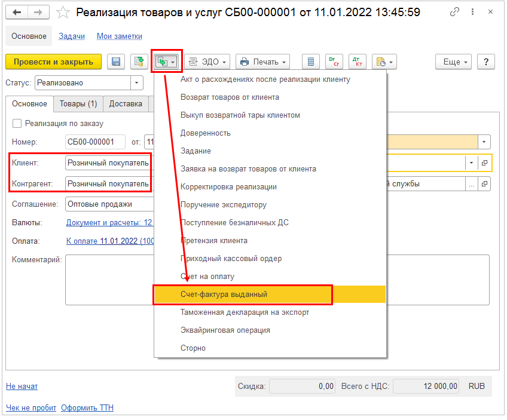Image resolution: width=507 pixels, height=420 pixels.
Task: Open the reports icon dropdown with clock
Action: [x=384, y=62]
